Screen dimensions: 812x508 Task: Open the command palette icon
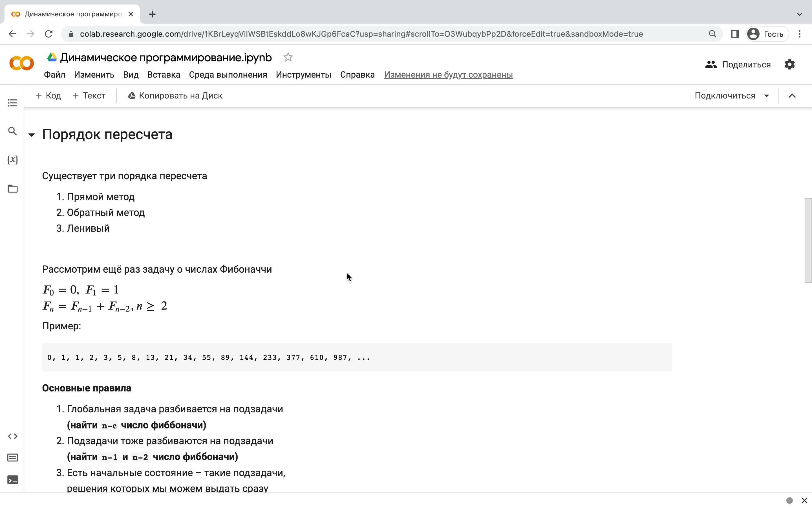coord(12,457)
